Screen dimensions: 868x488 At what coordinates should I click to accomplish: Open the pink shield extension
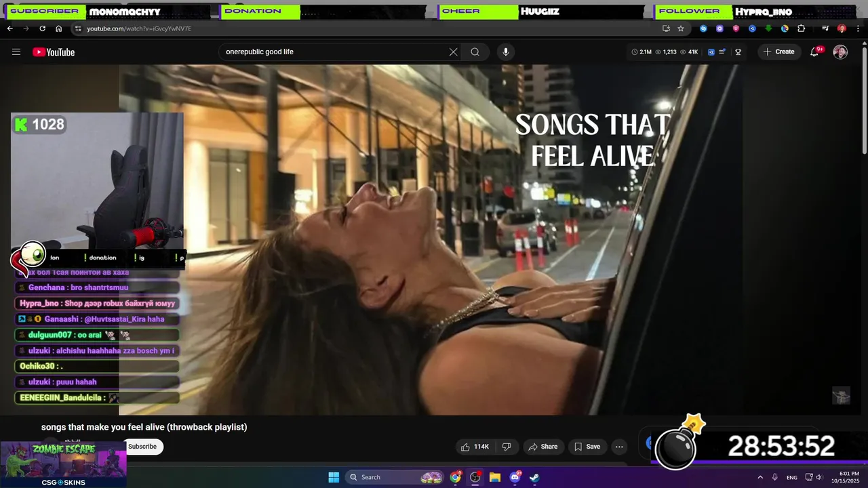[x=736, y=28]
